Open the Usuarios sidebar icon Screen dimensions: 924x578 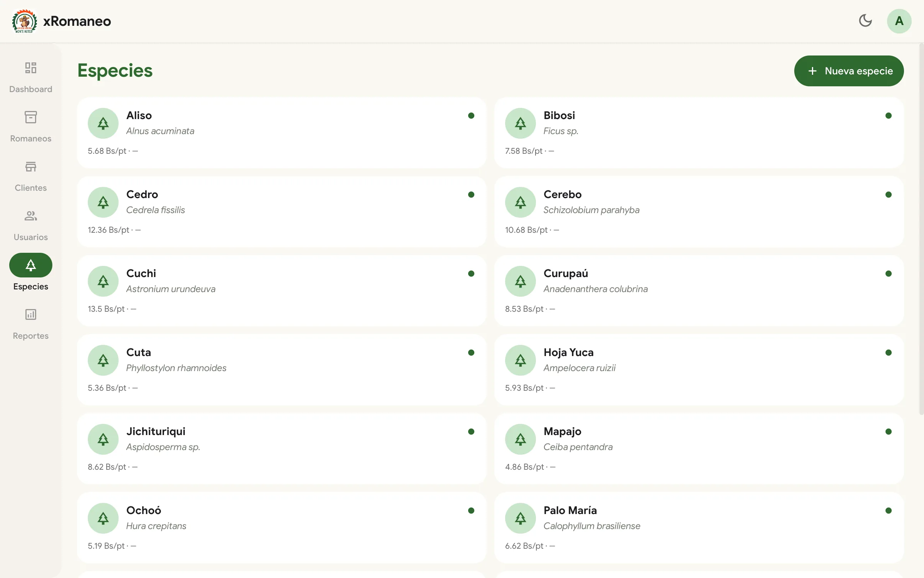31,216
